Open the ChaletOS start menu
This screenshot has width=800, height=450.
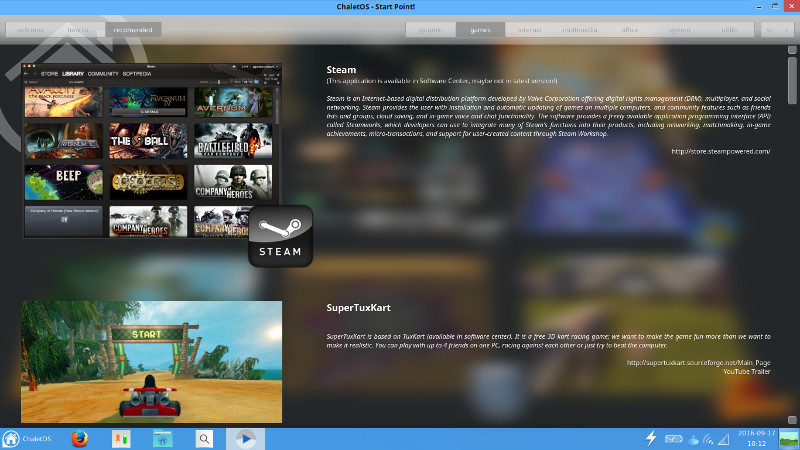(27, 439)
